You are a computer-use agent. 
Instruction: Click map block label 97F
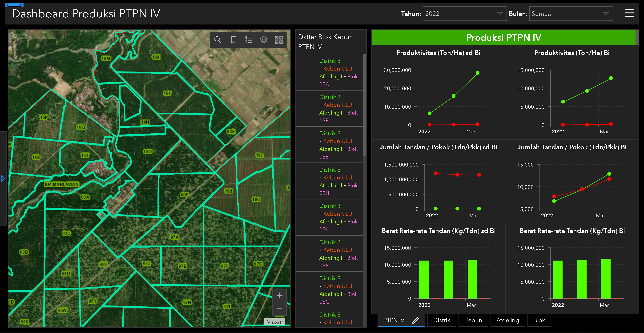coord(225,266)
